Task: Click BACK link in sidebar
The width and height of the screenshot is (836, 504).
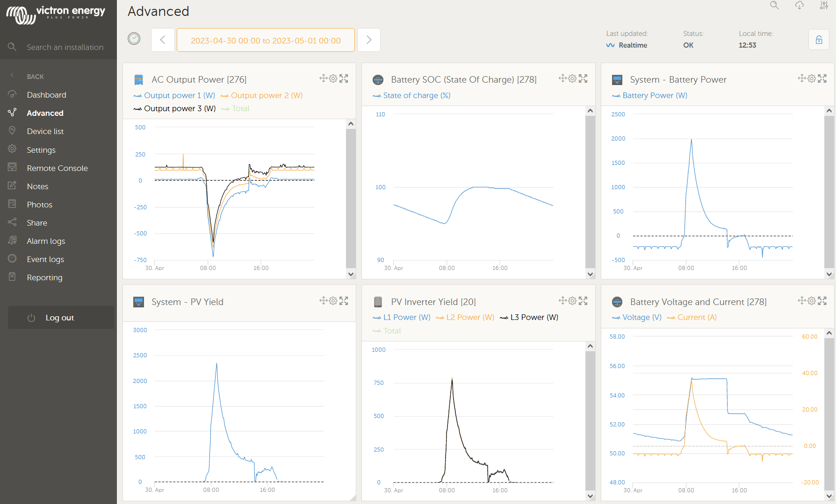Action: click(x=35, y=77)
